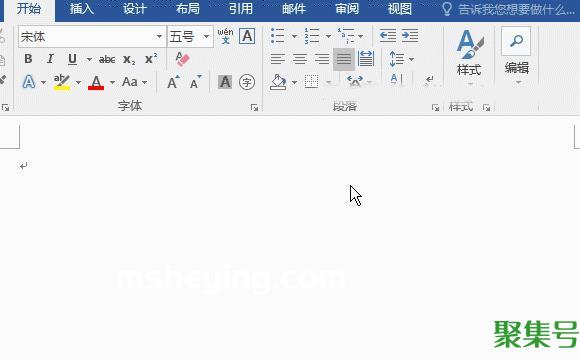
Task: Toggle superscript formatting
Action: [x=151, y=59]
